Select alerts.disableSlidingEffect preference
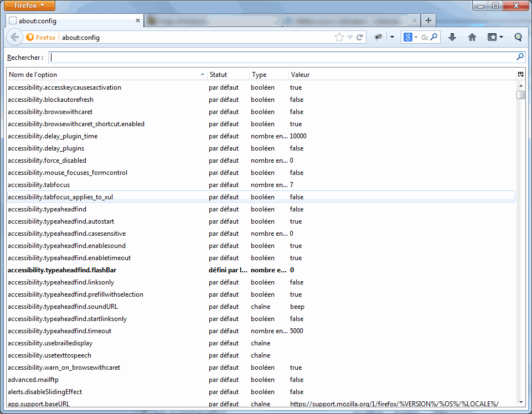This screenshot has width=532, height=414. tap(261, 392)
